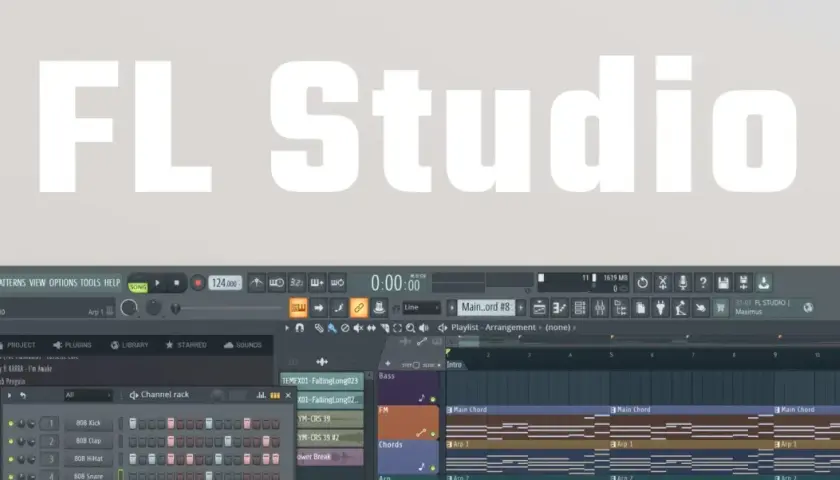Screen dimensions: 840x480
Task: Toggle Playlist magnet snap icon
Action: click(x=299, y=328)
